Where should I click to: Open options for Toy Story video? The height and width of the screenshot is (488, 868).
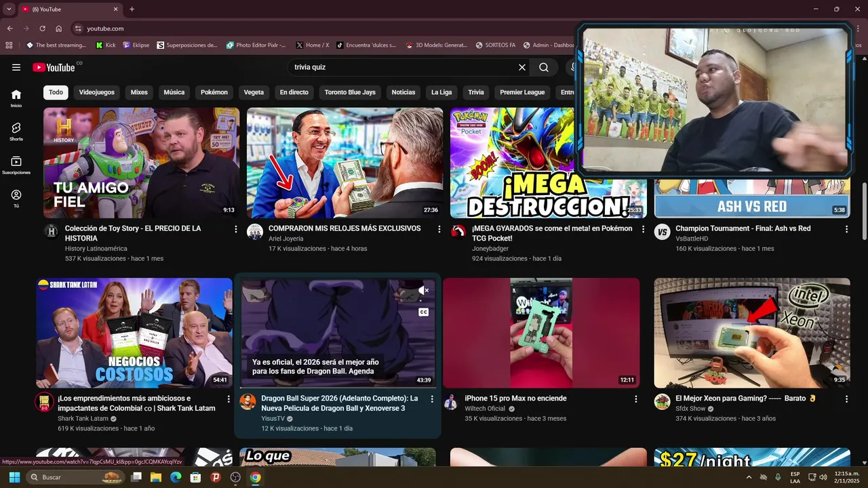click(x=236, y=229)
